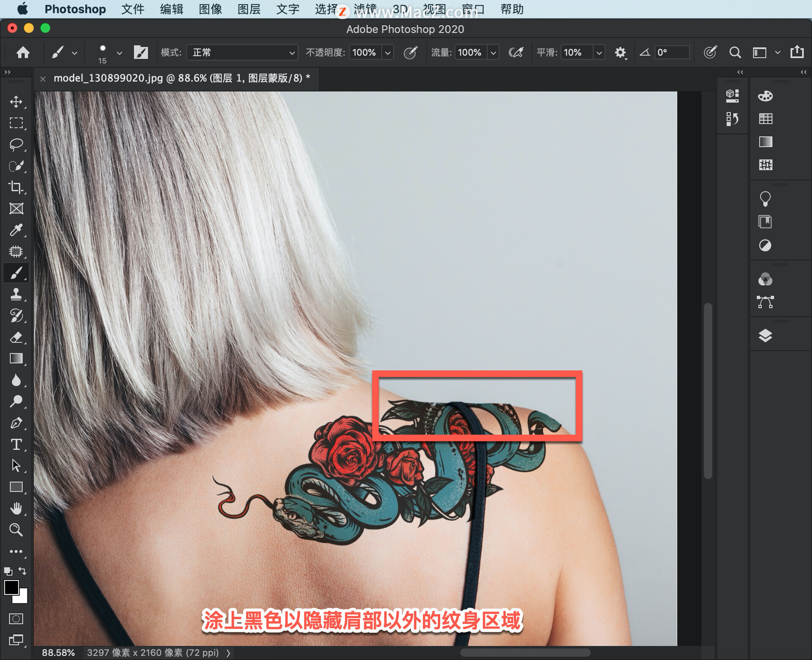Open the Layers panel icon
This screenshot has width=812, height=660.
coord(765,336)
